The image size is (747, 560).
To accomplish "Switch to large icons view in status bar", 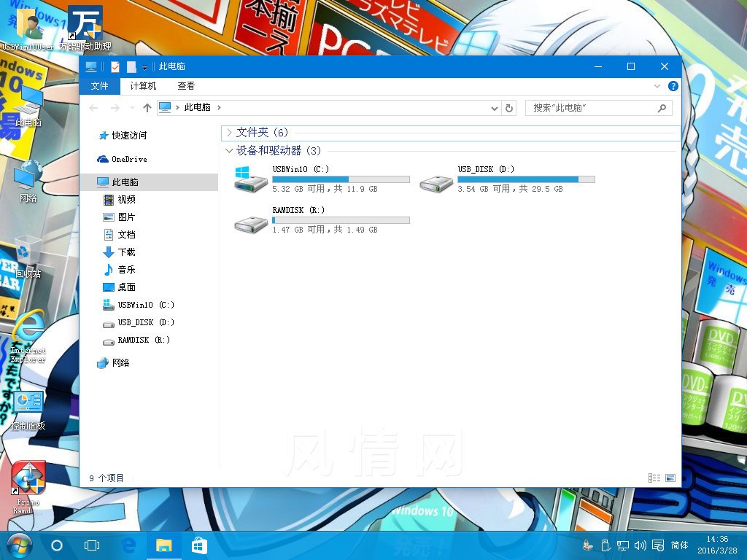I will pyautogui.click(x=670, y=478).
